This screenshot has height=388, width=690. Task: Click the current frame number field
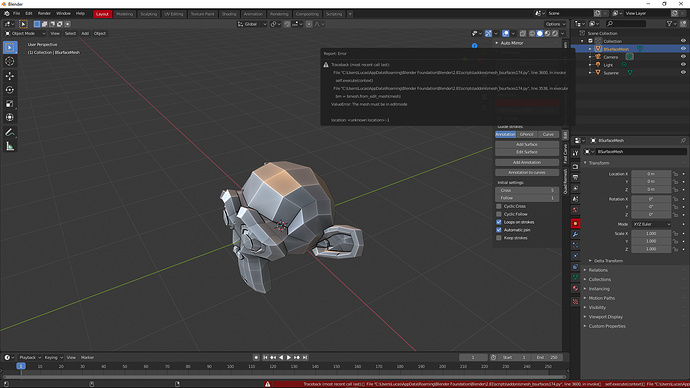473,358
